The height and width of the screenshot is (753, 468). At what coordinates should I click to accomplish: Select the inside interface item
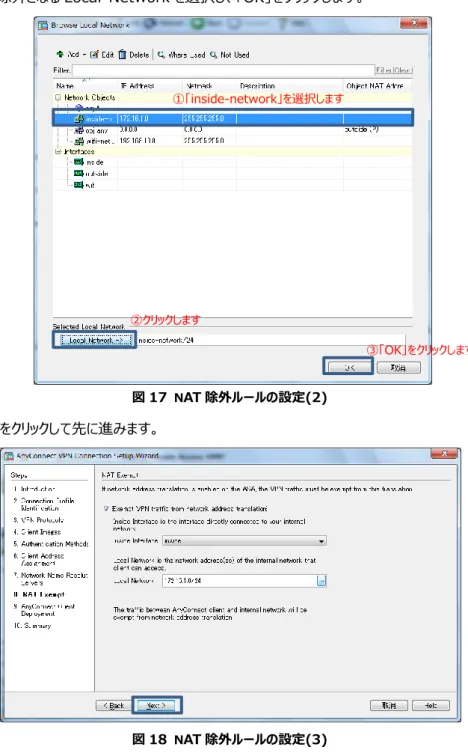(89, 162)
